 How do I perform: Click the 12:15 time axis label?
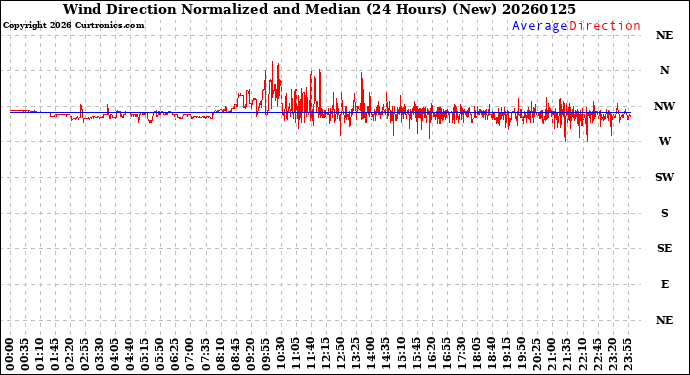point(326,355)
